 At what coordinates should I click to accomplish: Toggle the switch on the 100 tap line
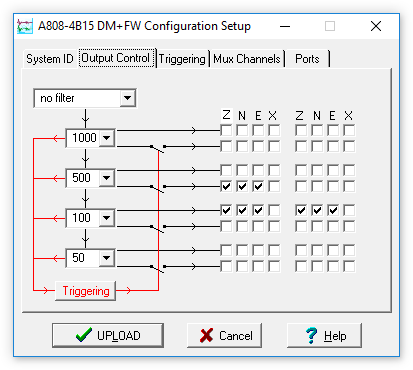(157, 228)
